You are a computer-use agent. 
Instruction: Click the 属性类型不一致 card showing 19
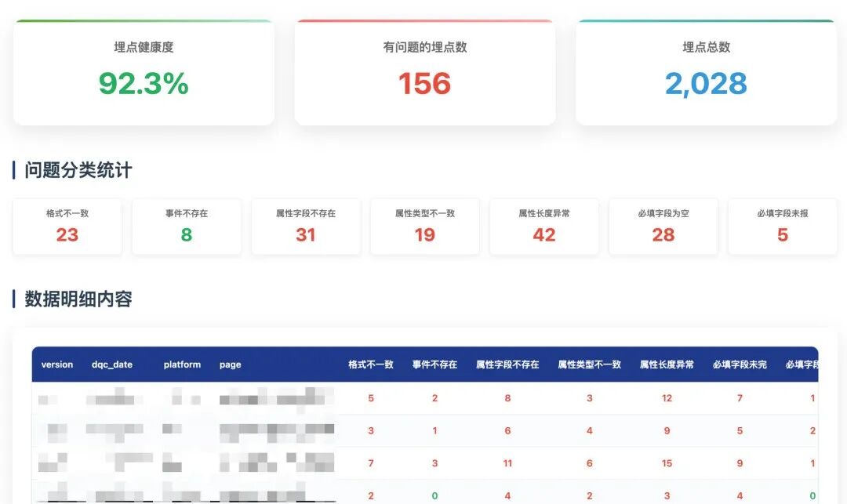425,227
